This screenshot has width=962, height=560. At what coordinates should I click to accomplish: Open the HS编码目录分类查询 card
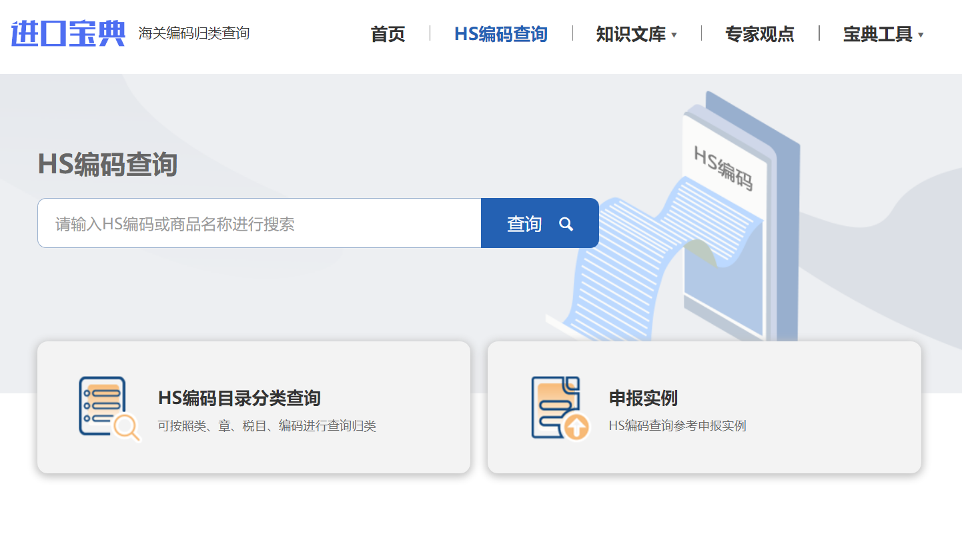254,407
